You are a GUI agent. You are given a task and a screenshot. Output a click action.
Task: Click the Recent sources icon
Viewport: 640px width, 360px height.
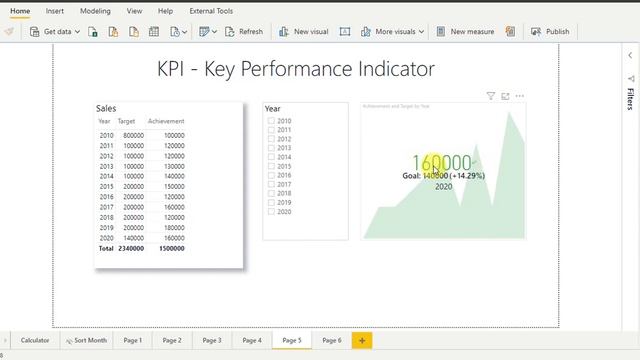tap(175, 31)
